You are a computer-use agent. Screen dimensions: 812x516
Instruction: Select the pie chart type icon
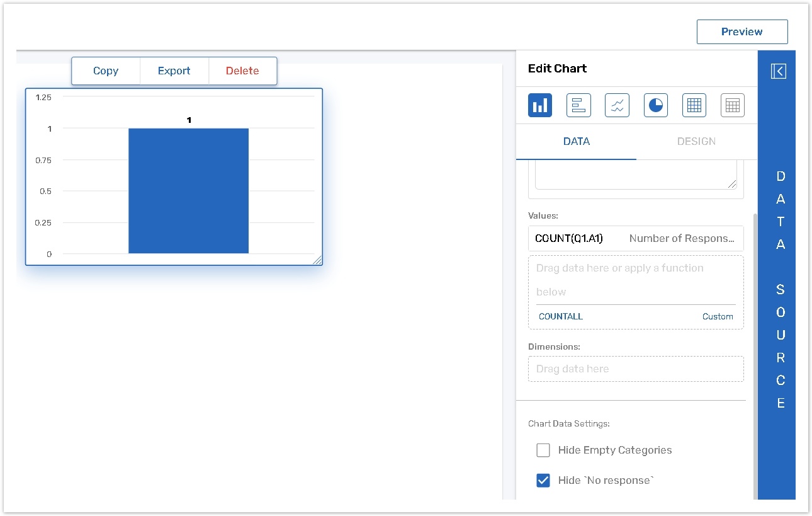pos(655,105)
